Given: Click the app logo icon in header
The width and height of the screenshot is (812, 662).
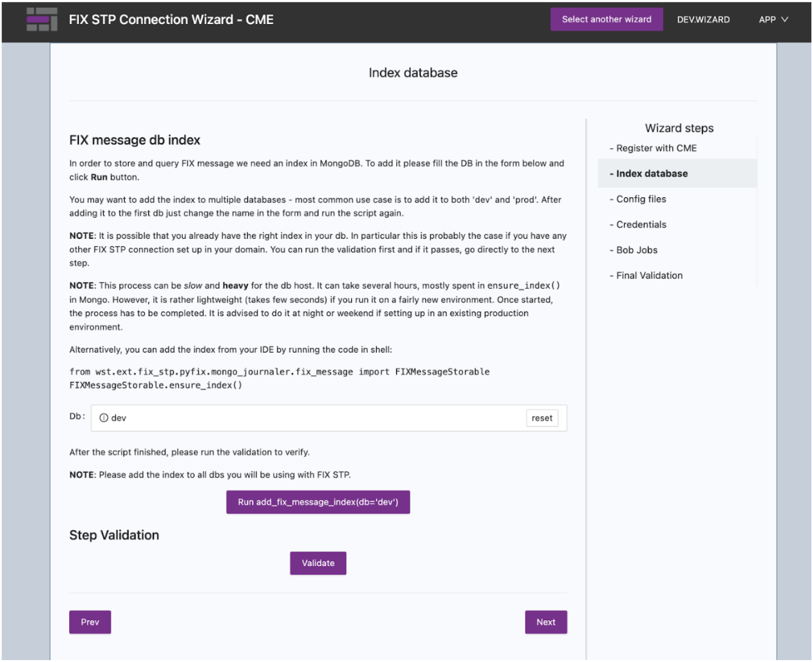Looking at the screenshot, I should click(x=42, y=20).
